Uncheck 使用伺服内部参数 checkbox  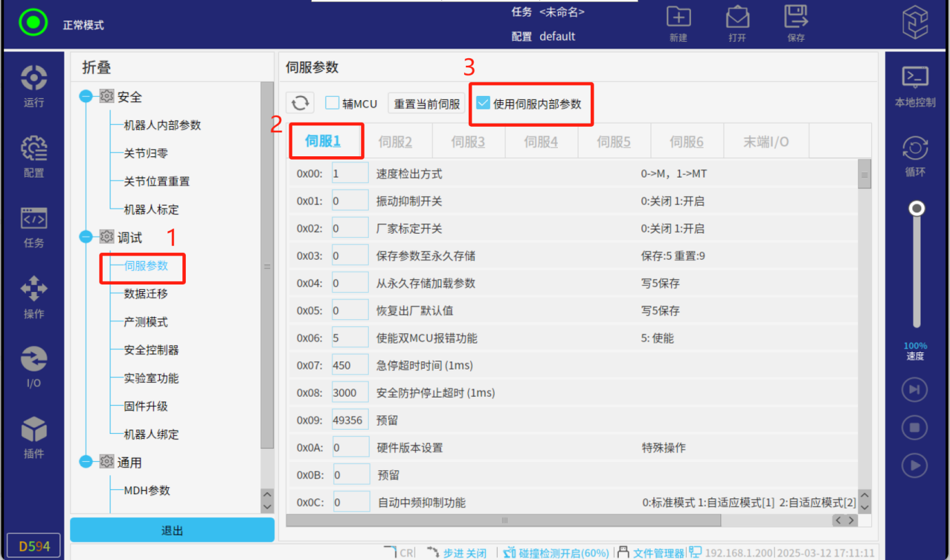pos(483,104)
